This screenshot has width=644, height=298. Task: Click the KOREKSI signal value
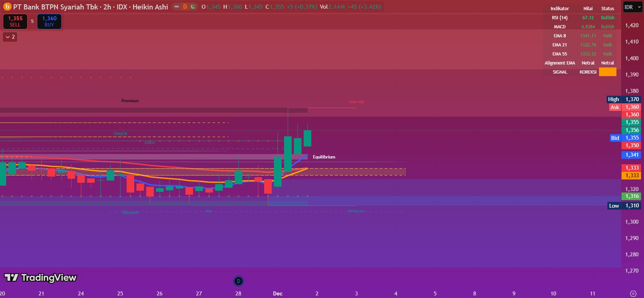coord(588,72)
